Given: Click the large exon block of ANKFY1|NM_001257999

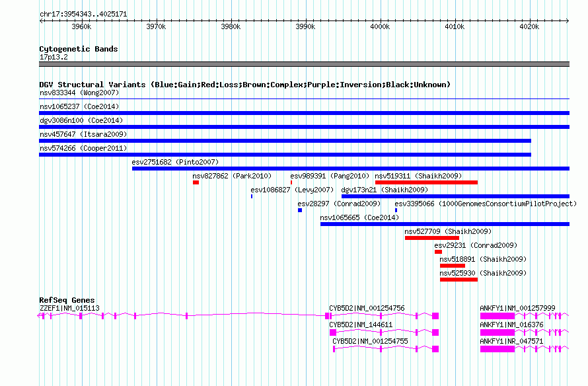Looking at the screenshot, I should [x=497, y=316].
